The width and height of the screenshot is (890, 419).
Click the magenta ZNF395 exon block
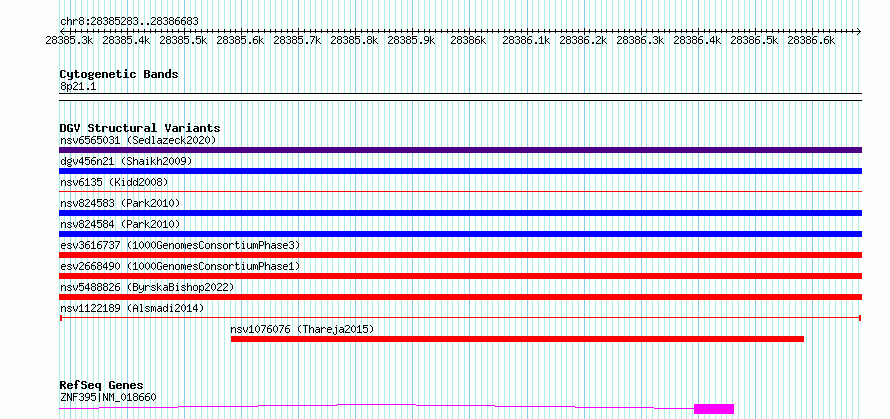[x=714, y=409]
